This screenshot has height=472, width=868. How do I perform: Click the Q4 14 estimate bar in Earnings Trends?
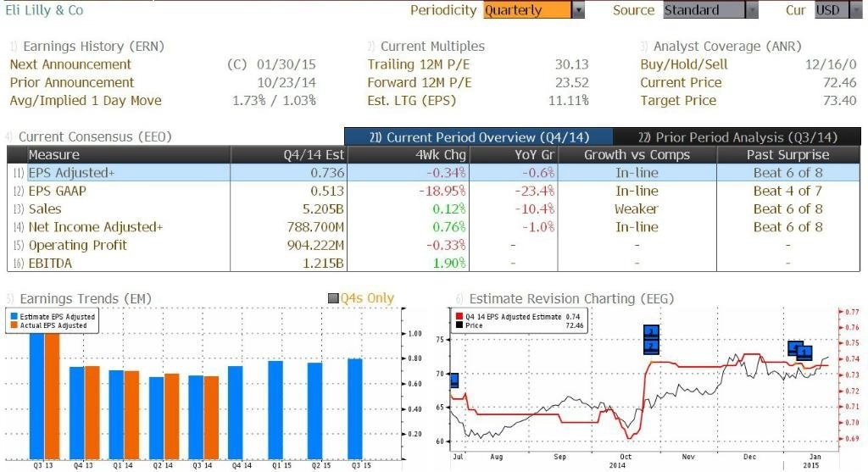[236, 412]
